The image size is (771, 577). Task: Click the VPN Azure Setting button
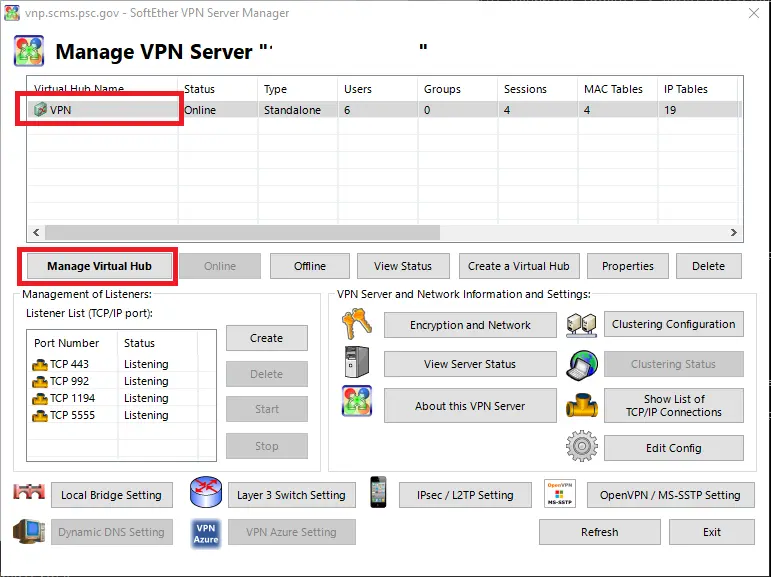point(292,532)
